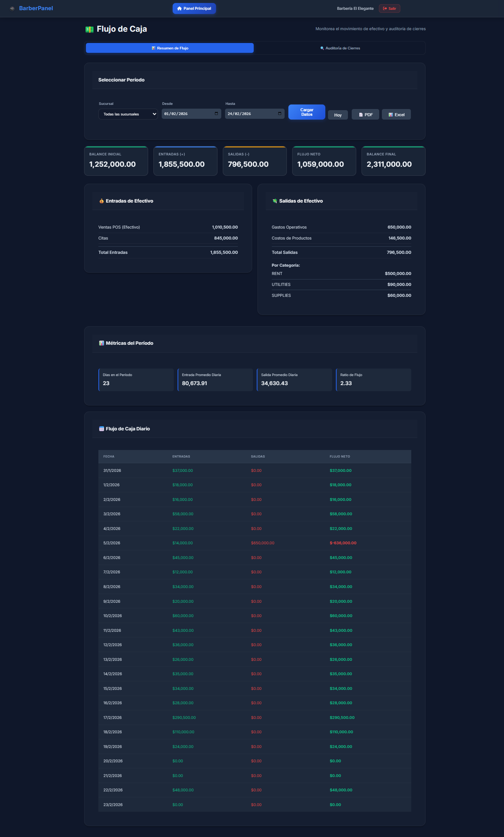Click the Desde date input field
The image size is (504, 837).
click(187, 114)
